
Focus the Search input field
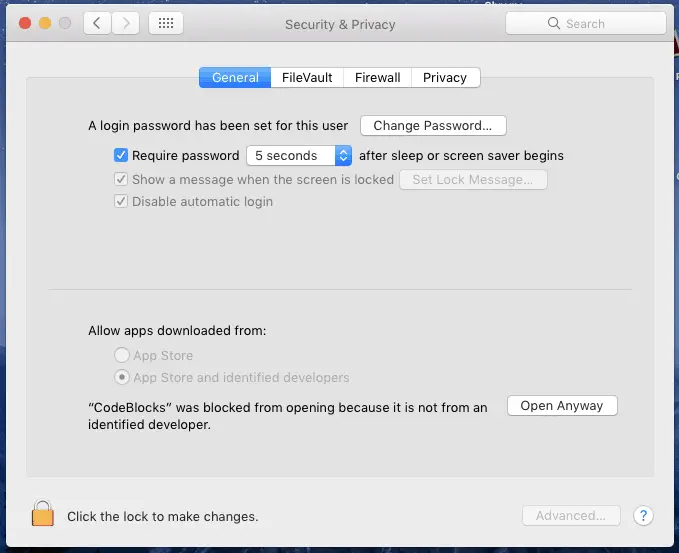click(585, 23)
